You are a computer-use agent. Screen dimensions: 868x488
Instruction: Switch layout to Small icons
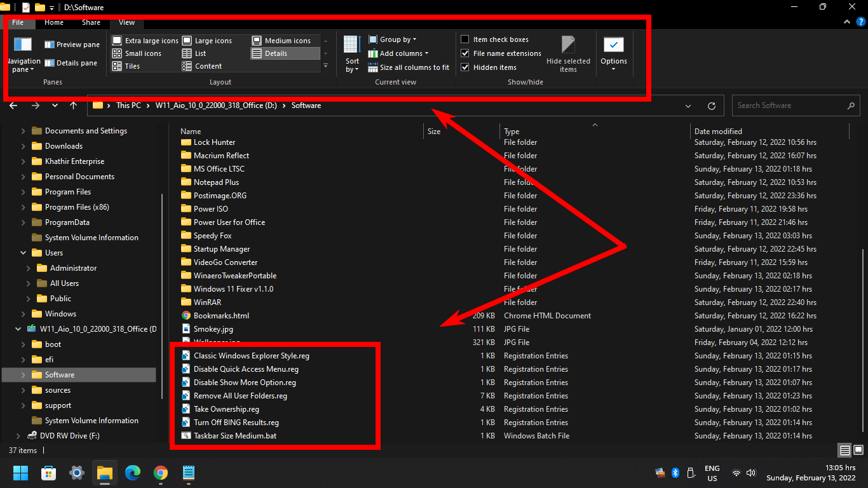tap(137, 53)
